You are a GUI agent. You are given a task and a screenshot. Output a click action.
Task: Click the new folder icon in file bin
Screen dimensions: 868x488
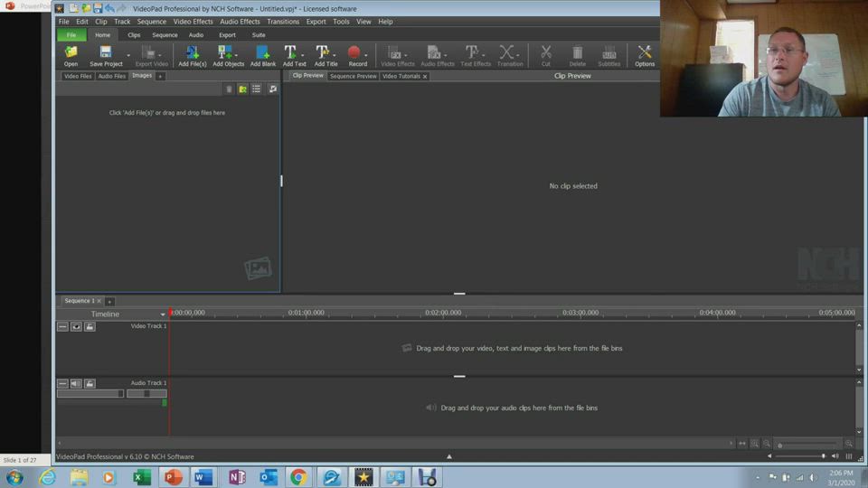[242, 89]
